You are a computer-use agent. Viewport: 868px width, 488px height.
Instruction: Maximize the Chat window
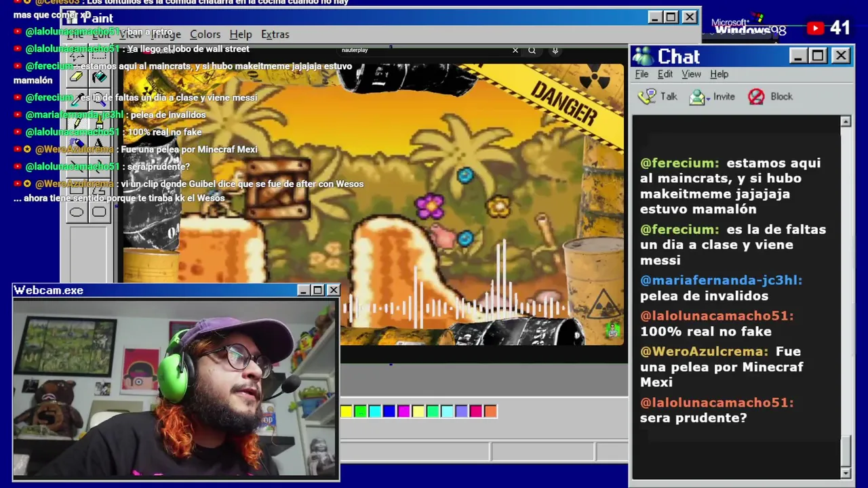[817, 56]
